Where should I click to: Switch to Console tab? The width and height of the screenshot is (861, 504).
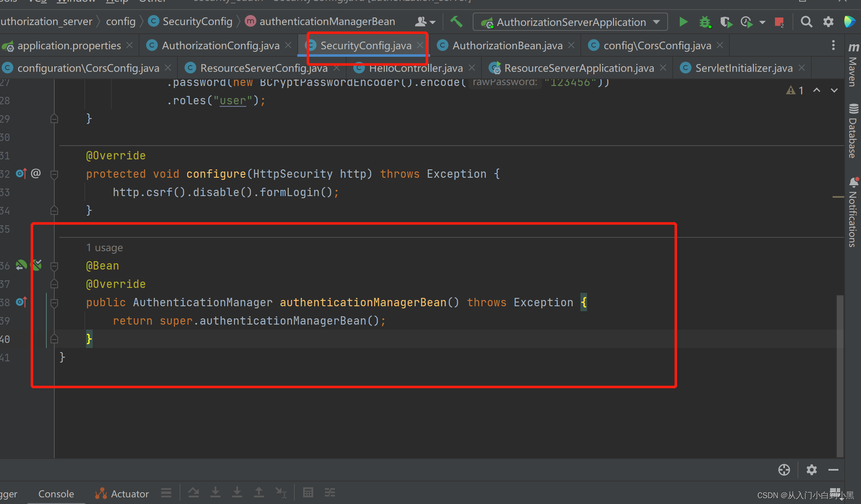pos(56,494)
